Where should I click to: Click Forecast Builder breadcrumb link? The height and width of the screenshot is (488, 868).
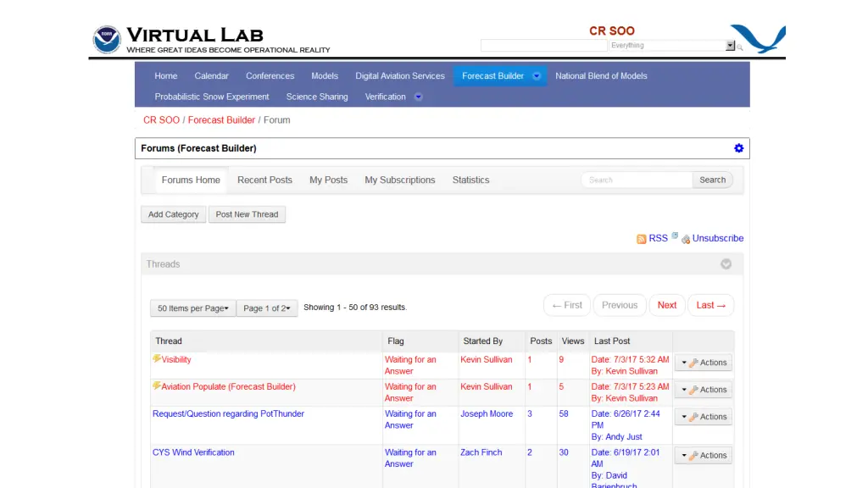[221, 120]
